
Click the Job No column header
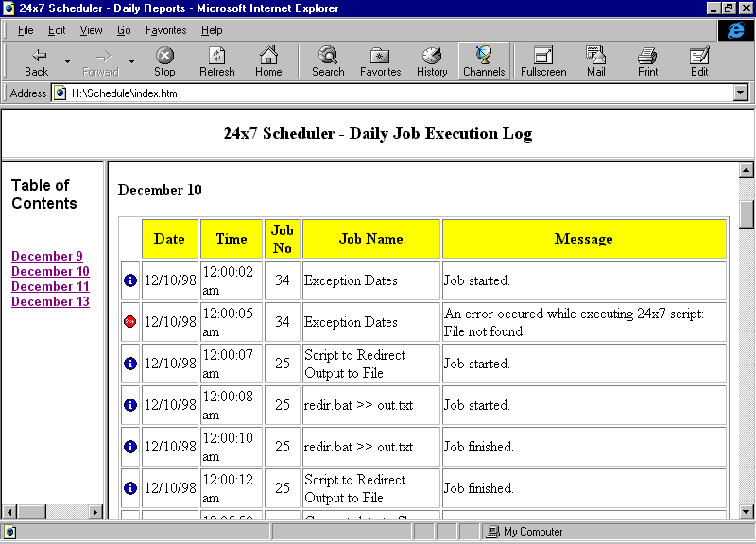pyautogui.click(x=283, y=239)
